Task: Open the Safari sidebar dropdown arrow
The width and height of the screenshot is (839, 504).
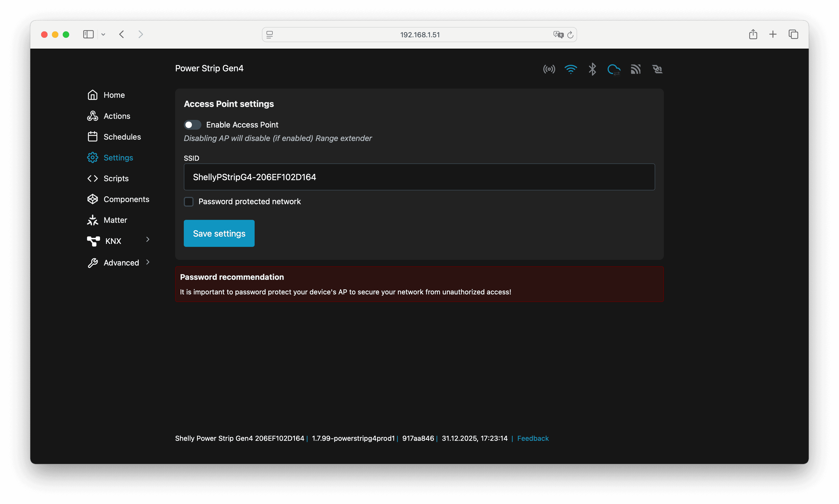Action: pos(103,34)
